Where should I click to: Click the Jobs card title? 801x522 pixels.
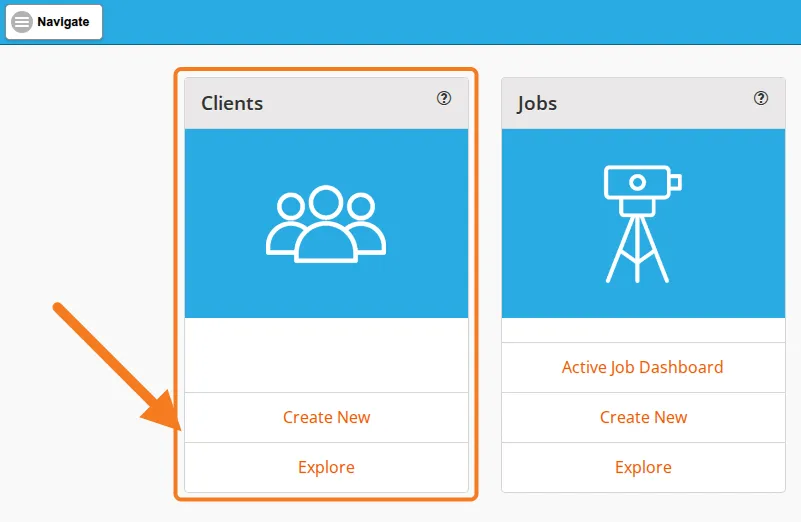(x=536, y=104)
